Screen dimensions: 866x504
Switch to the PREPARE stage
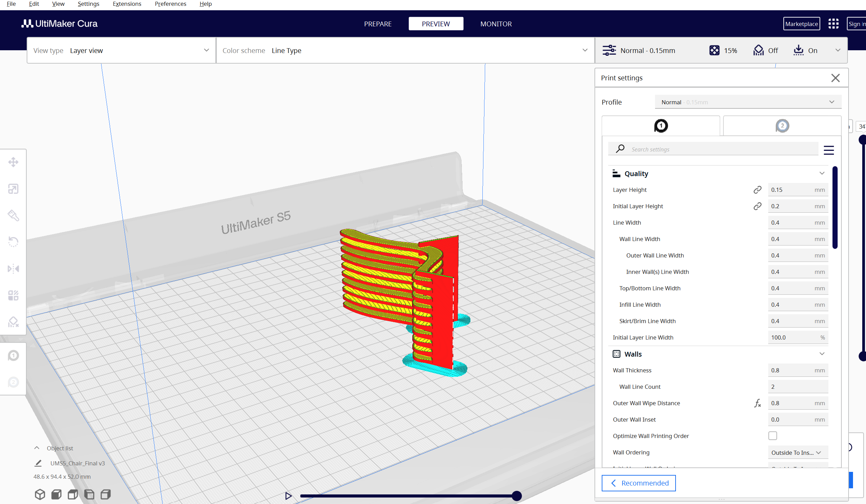coord(378,24)
